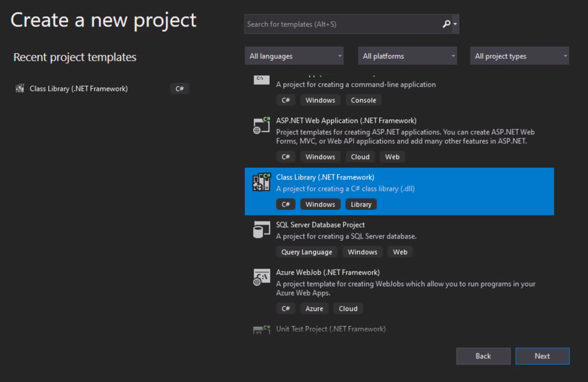Click the C# tag under Azure WebJob
This screenshot has width=588, height=382.
click(286, 309)
